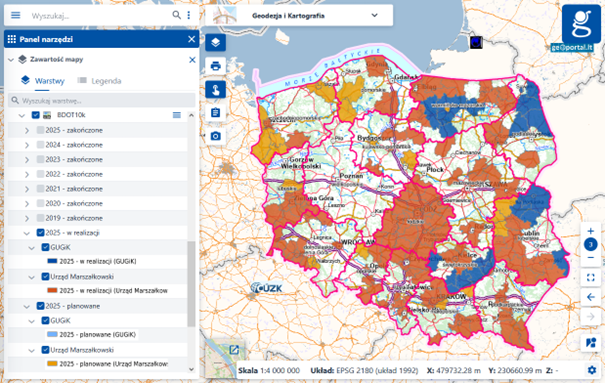
Task: Open the clipboard notes tool
Action: pyautogui.click(x=215, y=113)
